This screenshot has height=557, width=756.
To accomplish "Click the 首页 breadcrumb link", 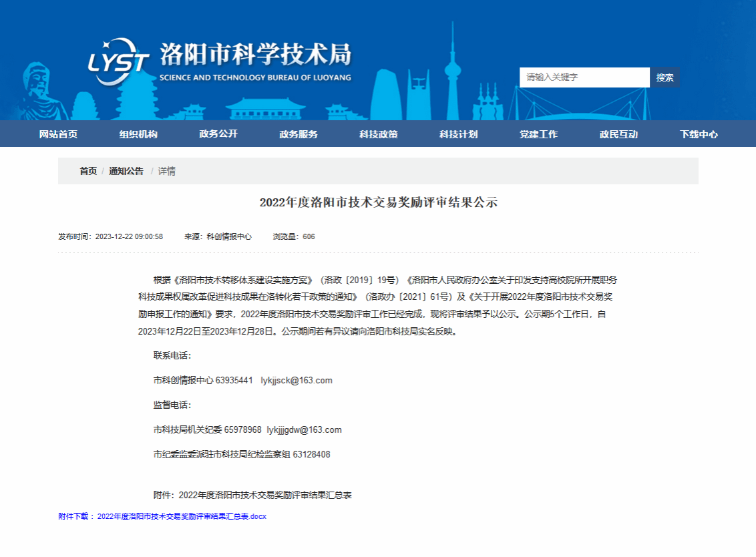I will pyautogui.click(x=88, y=171).
